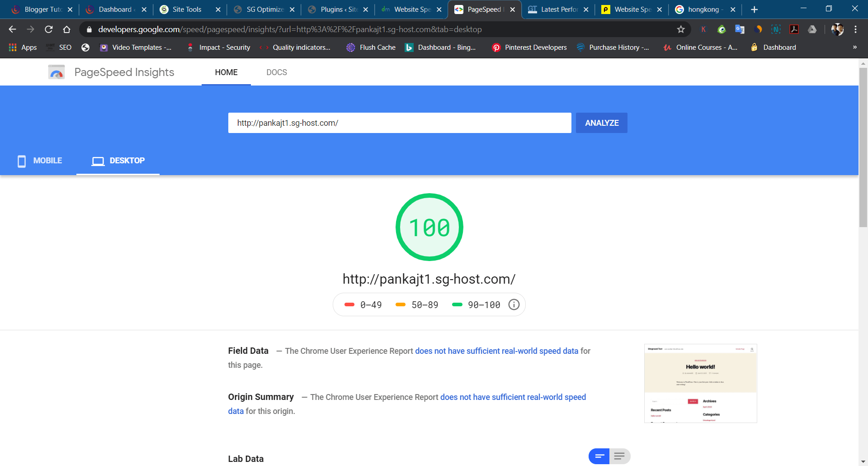Screen dimensions: 868x466
Task: Click the score legend info icon
Action: click(x=514, y=304)
